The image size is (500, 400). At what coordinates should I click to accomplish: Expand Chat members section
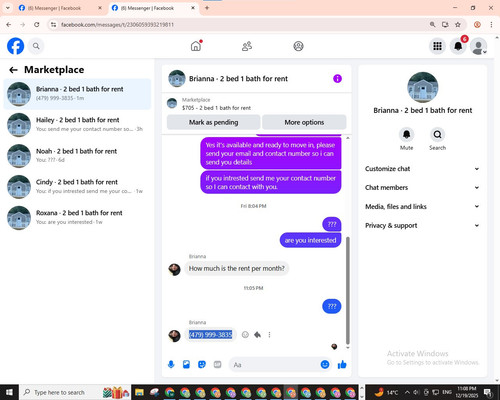tap(422, 187)
